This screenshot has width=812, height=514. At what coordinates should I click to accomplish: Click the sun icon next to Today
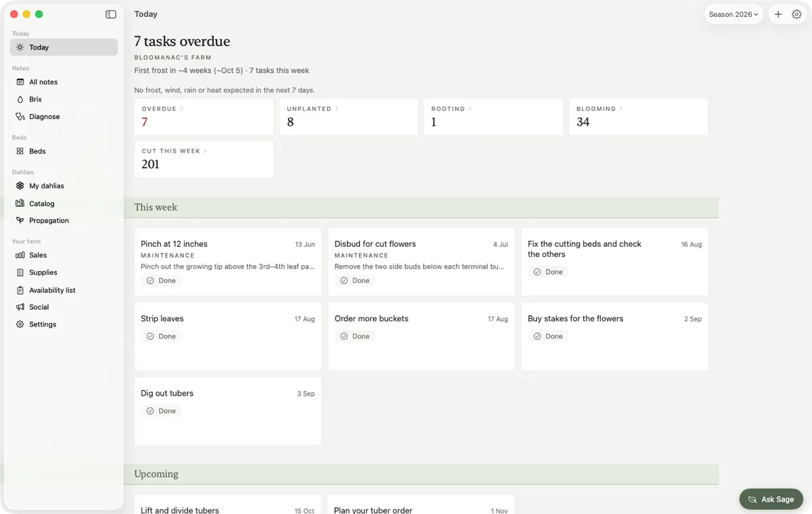tap(20, 47)
